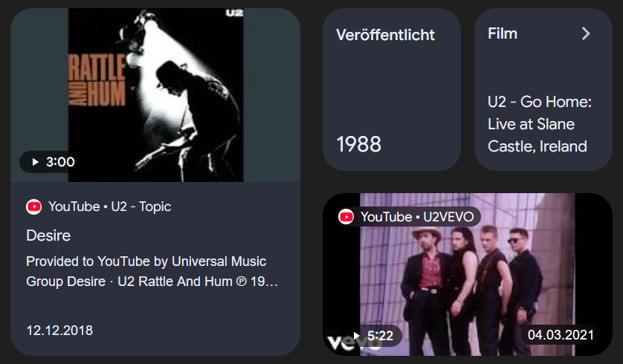This screenshot has width=623, height=364.
Task: Open the U2VEVO band video thumbnail
Action: coord(467,274)
